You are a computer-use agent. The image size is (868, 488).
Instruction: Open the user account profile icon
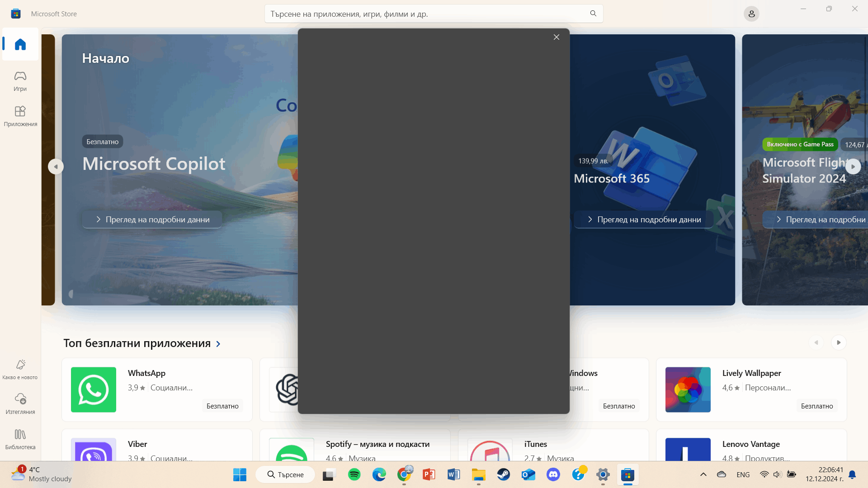(751, 14)
